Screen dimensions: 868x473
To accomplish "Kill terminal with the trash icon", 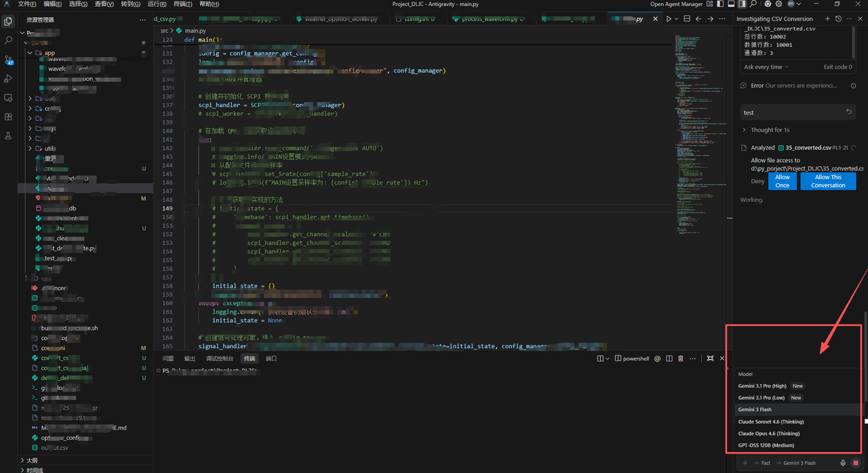I will coord(681,358).
